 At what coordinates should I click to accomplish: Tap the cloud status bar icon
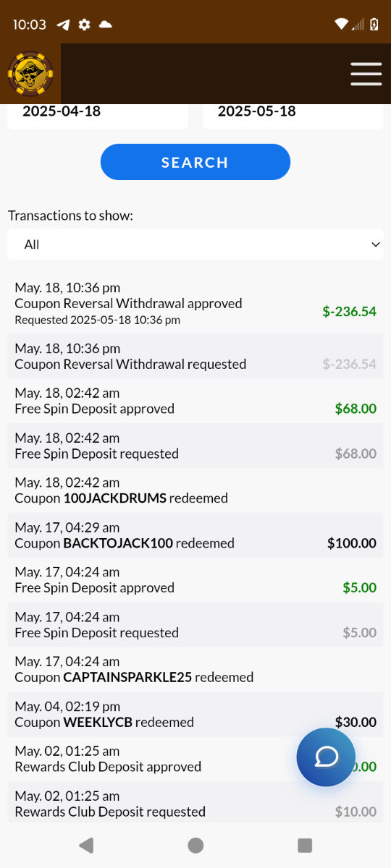tap(106, 25)
